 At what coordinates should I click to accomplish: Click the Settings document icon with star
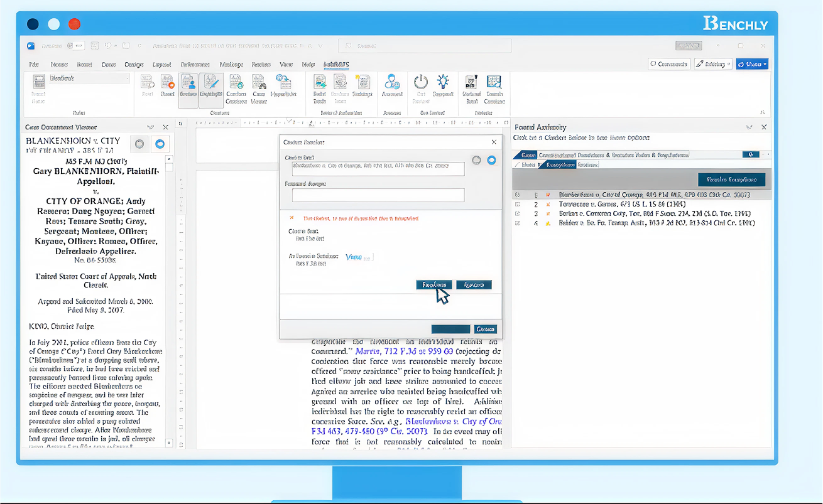(x=362, y=82)
